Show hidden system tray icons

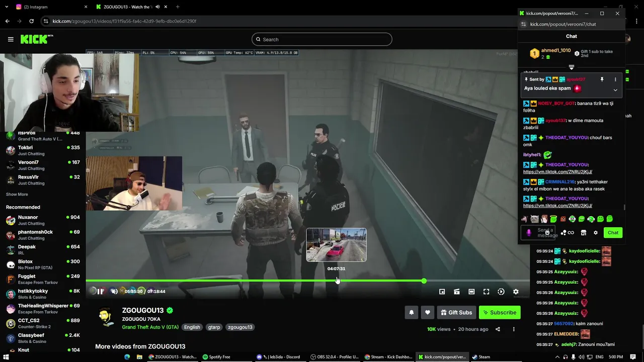pos(557,357)
